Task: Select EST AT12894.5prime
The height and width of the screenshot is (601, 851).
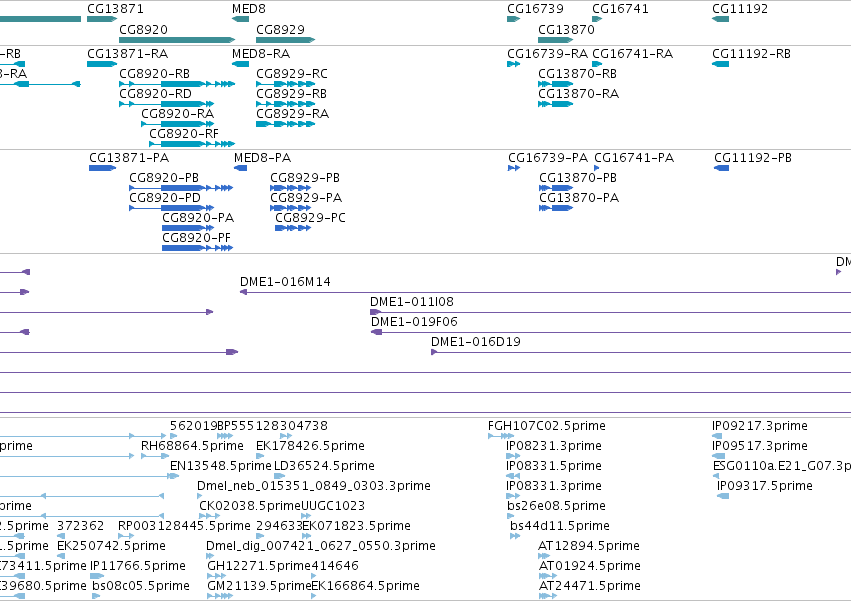Action: [x=589, y=546]
